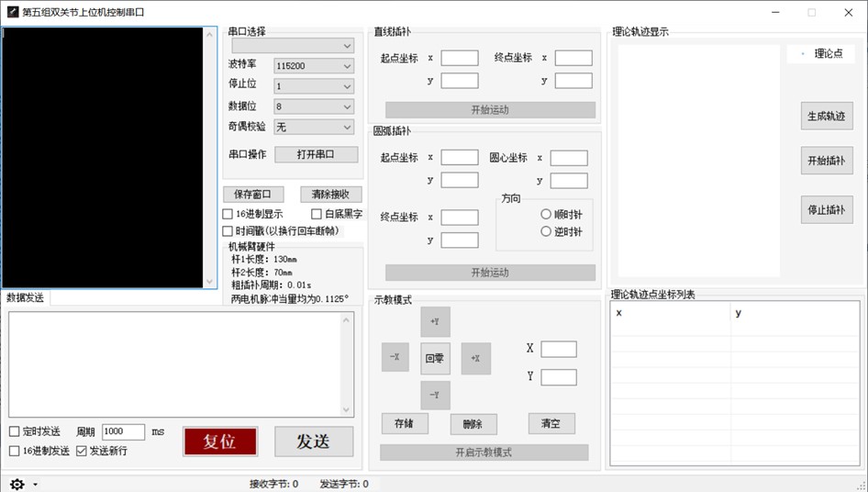This screenshot has width=868, height=492.
Task: Enable the 16进制发送 checkbox
Action: tap(15, 451)
